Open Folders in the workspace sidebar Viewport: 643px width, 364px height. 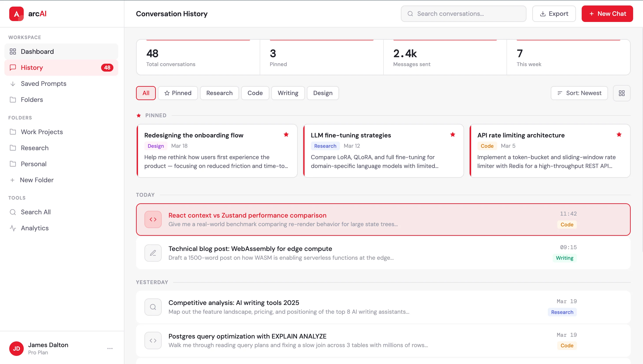tap(61, 99)
